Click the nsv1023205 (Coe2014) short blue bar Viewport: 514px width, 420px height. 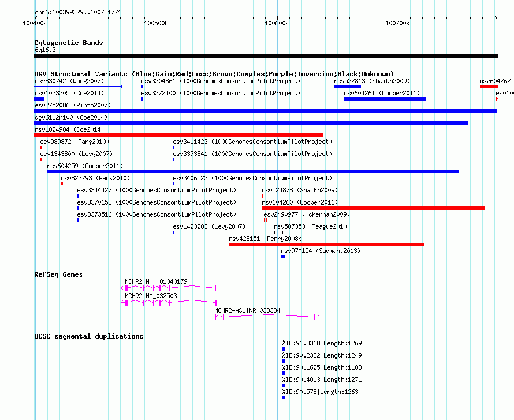[x=39, y=99]
